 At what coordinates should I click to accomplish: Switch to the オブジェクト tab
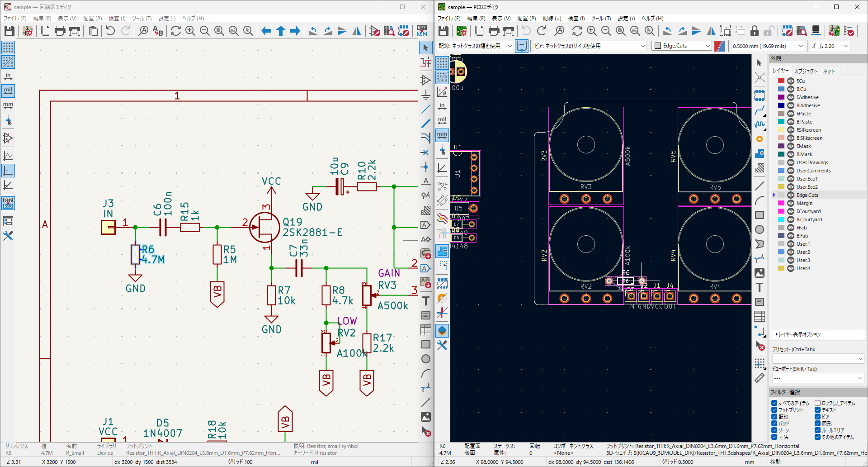[806, 71]
